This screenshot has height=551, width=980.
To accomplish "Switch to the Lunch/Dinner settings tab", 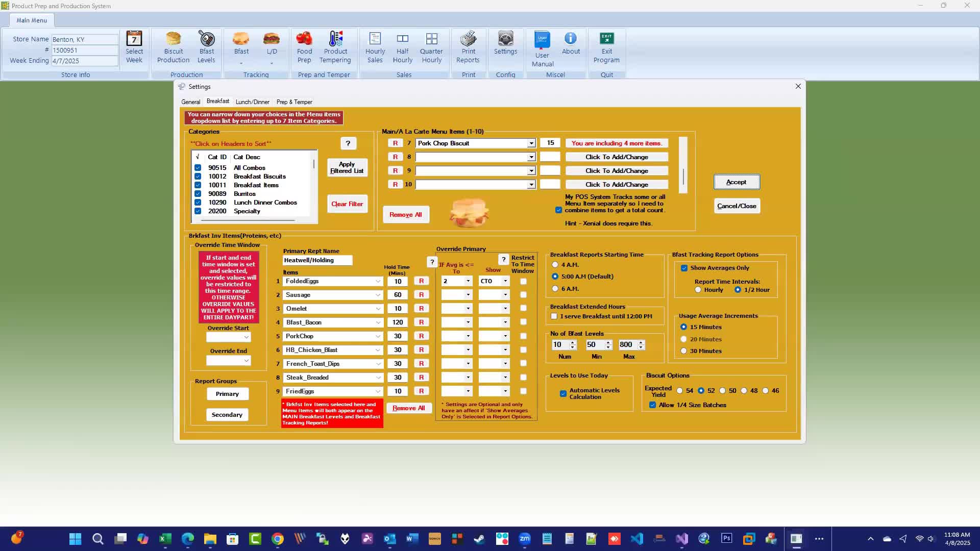I will tap(252, 102).
